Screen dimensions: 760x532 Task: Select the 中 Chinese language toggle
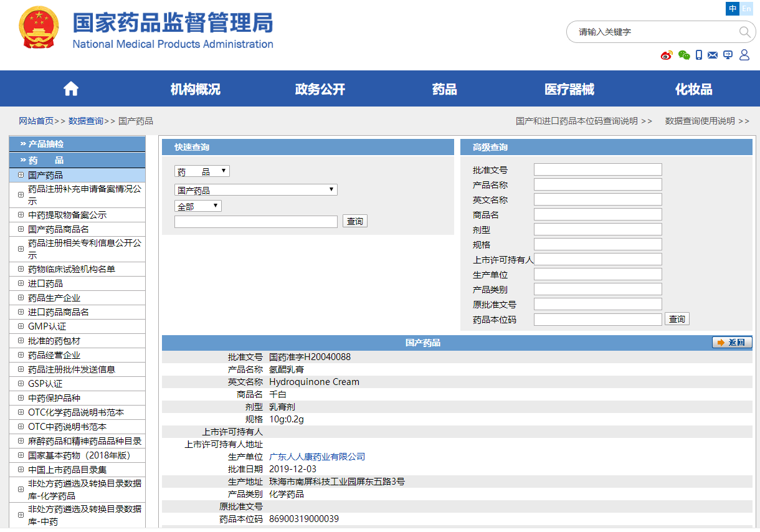[x=733, y=9]
